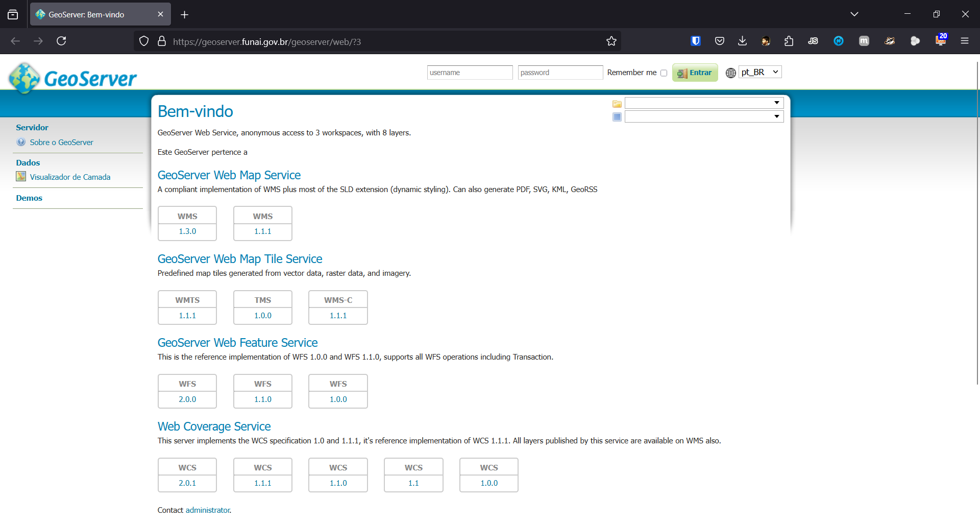Click the Dados sidebar heading
Screen dimensions: 980x521
click(28, 163)
